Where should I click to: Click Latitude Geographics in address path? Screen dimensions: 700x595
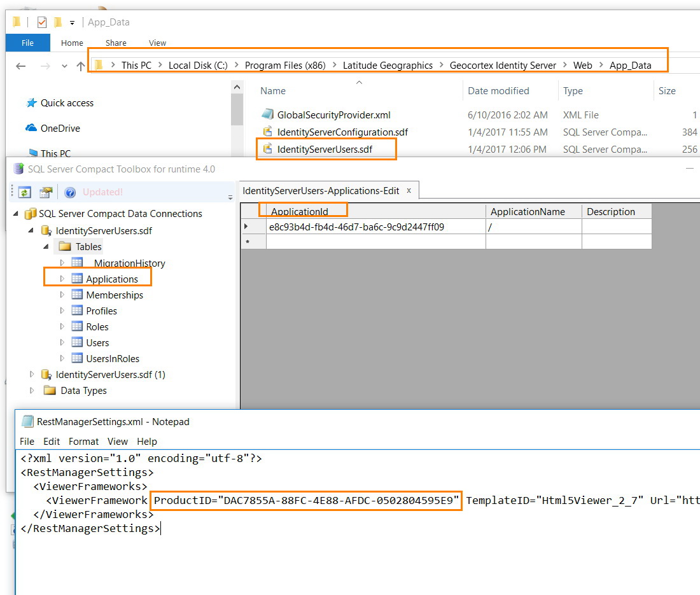click(x=388, y=65)
